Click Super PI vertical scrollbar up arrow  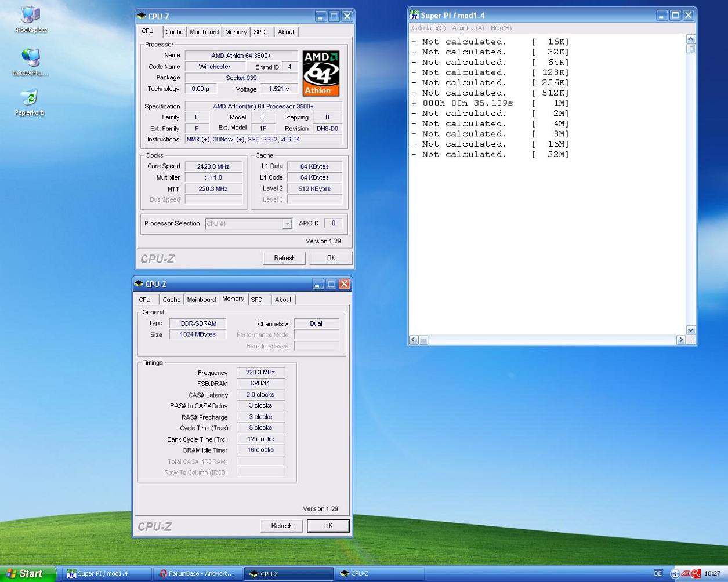690,39
